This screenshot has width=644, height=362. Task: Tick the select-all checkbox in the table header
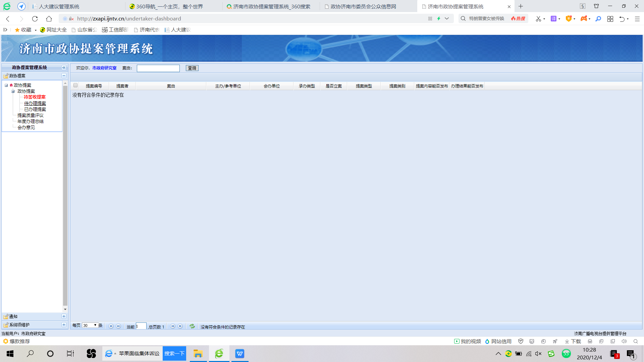tap(75, 85)
